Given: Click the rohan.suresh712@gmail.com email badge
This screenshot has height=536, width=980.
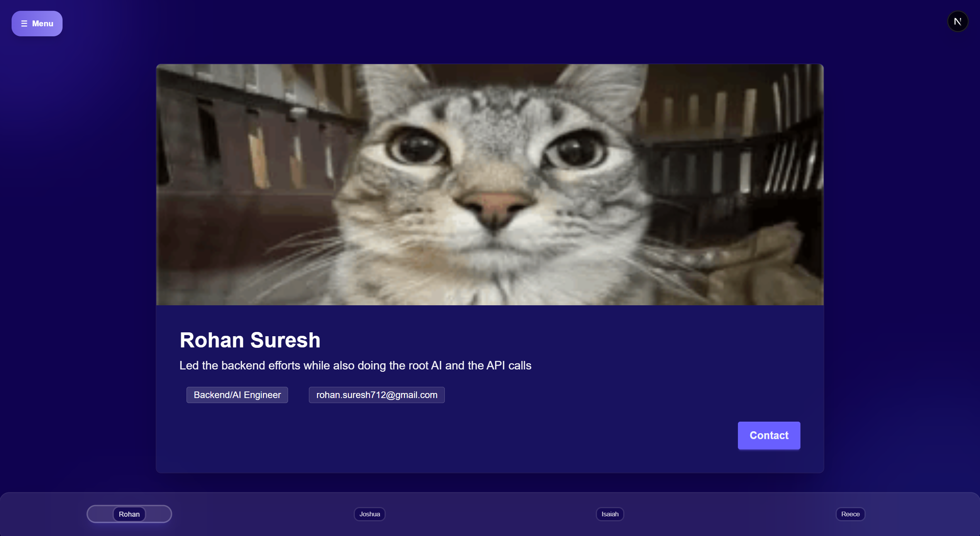Looking at the screenshot, I should pyautogui.click(x=376, y=395).
